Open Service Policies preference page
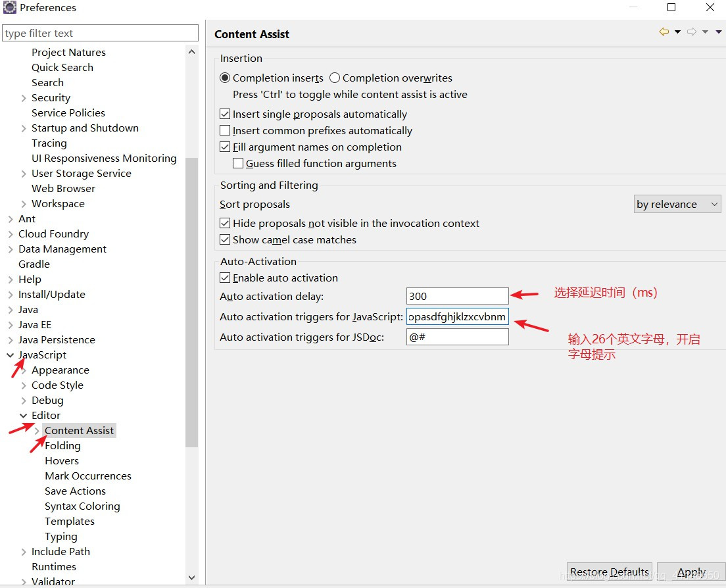Screen dimensions: 726x588 [x=68, y=113]
